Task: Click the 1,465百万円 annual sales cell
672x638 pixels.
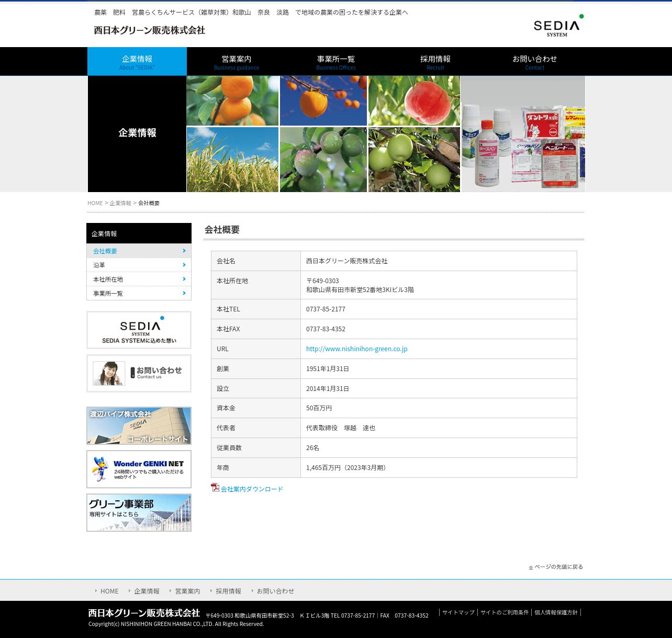Action: [439, 467]
